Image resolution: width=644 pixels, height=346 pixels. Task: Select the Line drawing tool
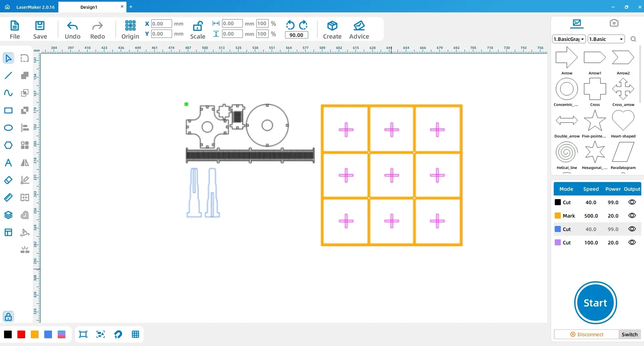[x=8, y=75]
